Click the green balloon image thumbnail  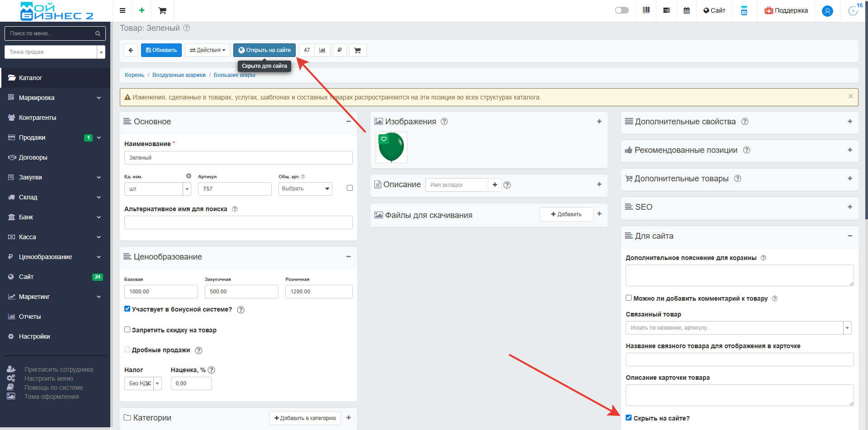[x=391, y=147]
